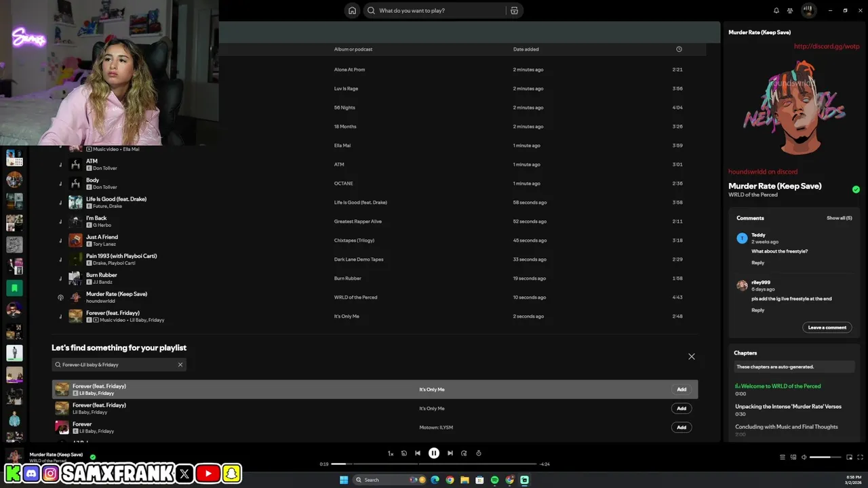Viewport: 868px width, 488px height.
Task: Open Discord icon in stream overlay
Action: [31, 474]
